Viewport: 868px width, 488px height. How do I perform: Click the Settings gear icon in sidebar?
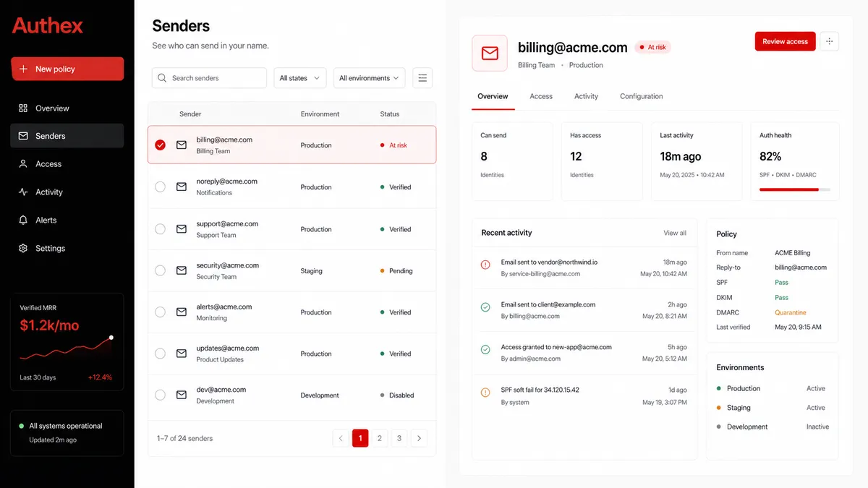[23, 249]
